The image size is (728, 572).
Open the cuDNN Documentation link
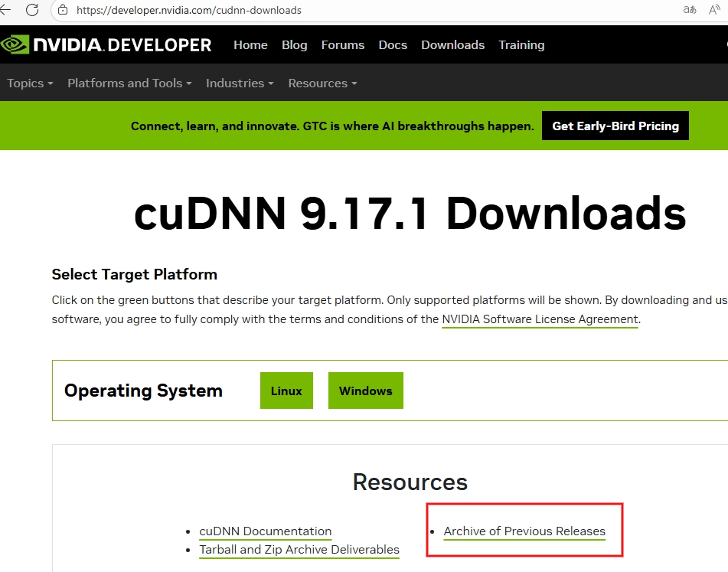click(x=265, y=531)
